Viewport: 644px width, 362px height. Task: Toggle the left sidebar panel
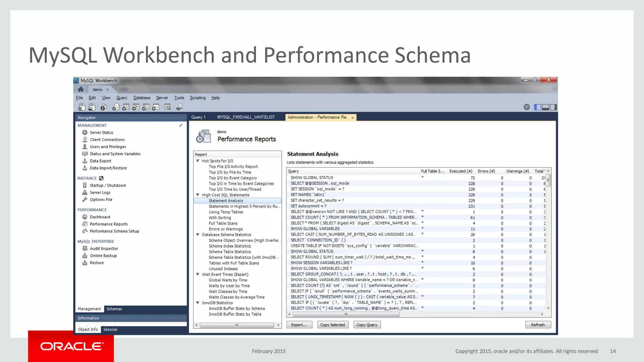(x=538, y=107)
